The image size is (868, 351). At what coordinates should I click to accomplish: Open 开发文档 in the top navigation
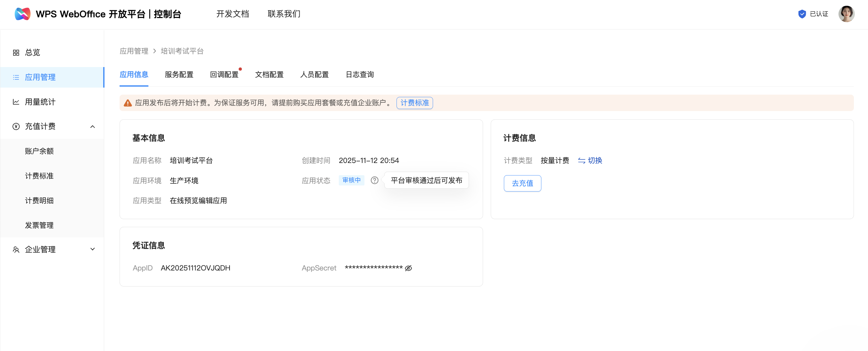pyautogui.click(x=232, y=14)
